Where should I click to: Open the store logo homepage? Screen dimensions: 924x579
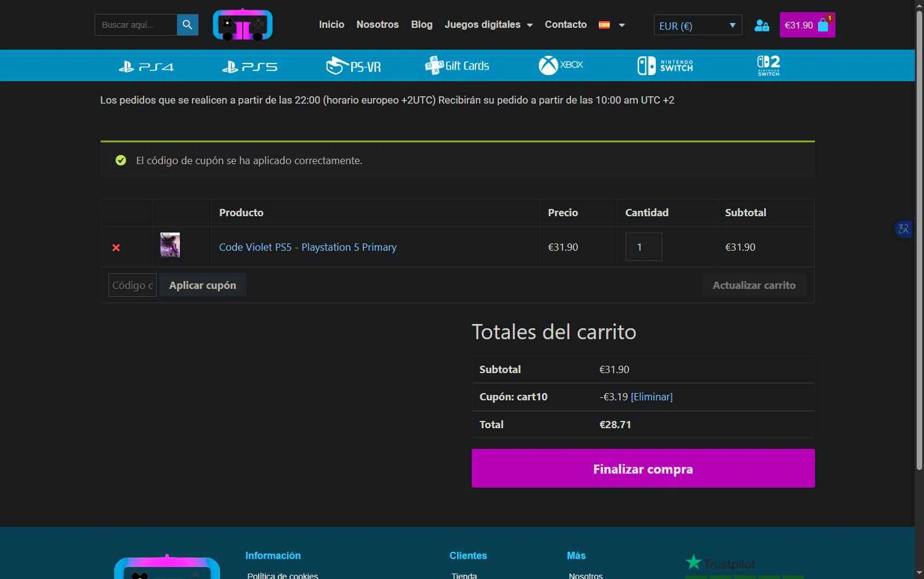tap(243, 25)
